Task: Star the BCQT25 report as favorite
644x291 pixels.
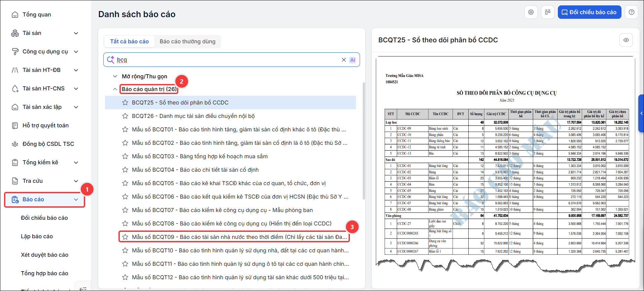Action: [125, 102]
